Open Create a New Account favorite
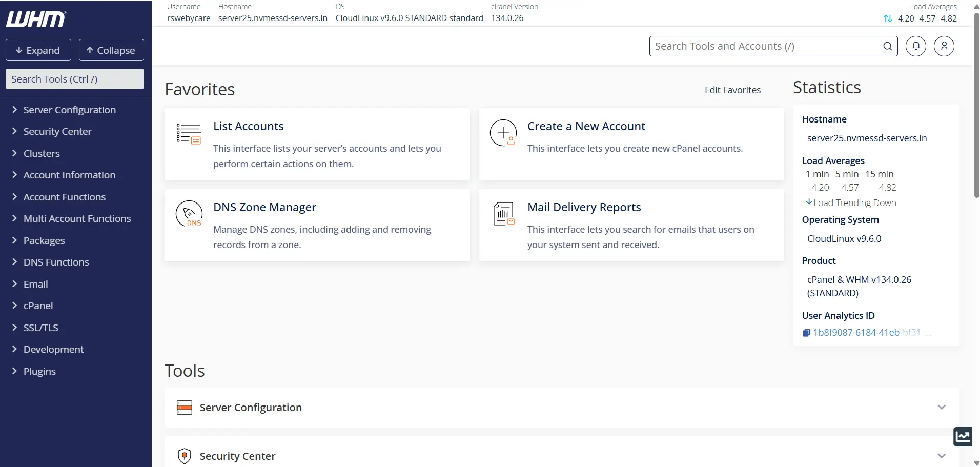 (631, 144)
